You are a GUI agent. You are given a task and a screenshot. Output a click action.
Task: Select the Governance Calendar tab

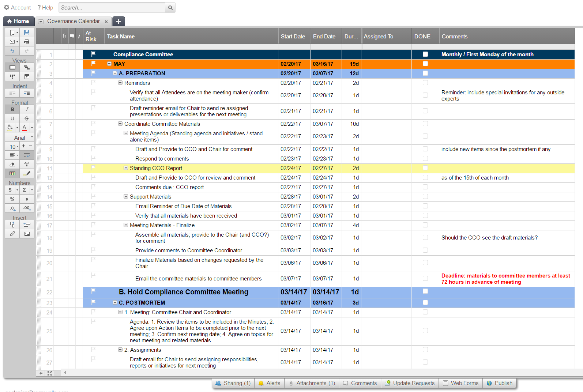tap(73, 21)
